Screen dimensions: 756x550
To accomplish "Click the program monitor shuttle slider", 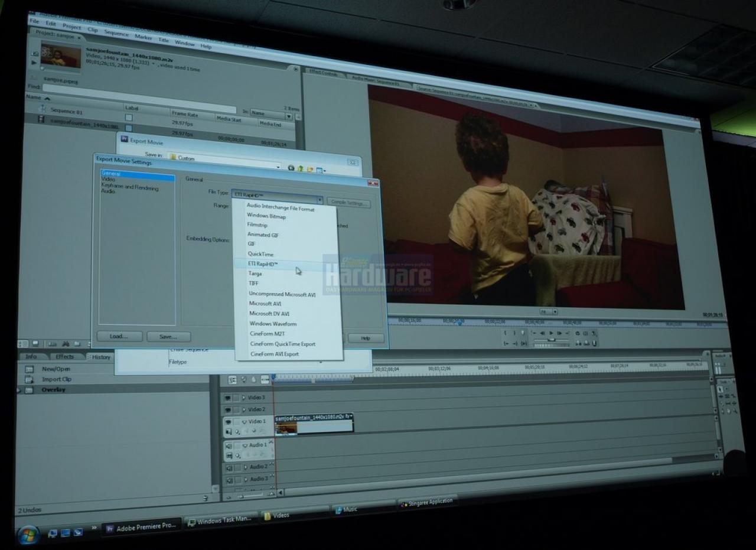I will point(552,340).
